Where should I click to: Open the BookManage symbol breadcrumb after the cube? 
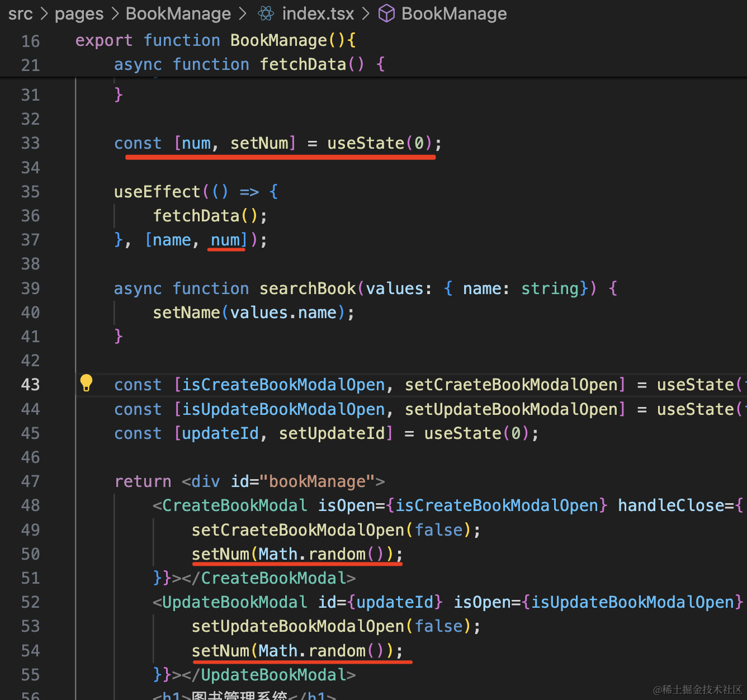454,13
